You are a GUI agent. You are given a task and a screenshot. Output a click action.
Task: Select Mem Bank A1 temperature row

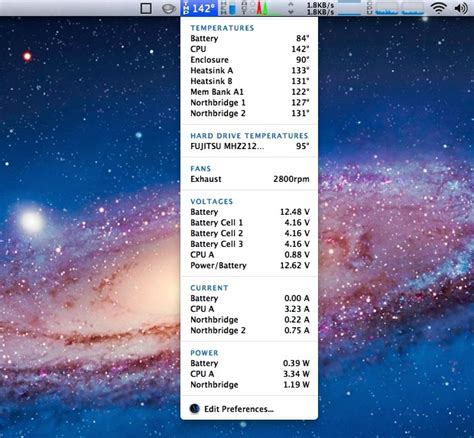click(249, 92)
